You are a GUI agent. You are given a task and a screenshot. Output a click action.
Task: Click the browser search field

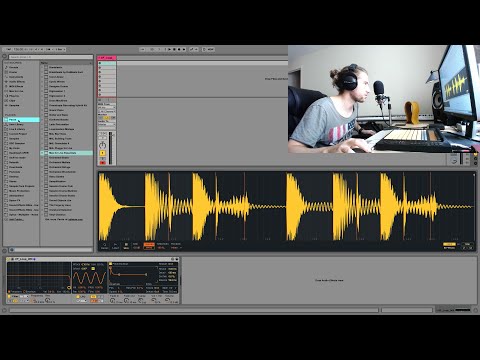[x=50, y=57]
